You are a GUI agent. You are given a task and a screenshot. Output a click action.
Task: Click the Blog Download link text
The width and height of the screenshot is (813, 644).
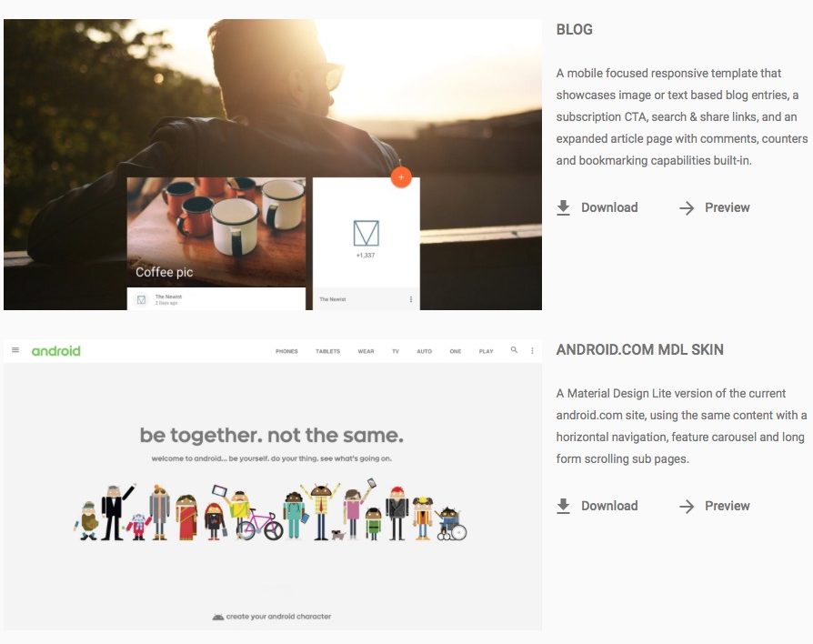[609, 207]
